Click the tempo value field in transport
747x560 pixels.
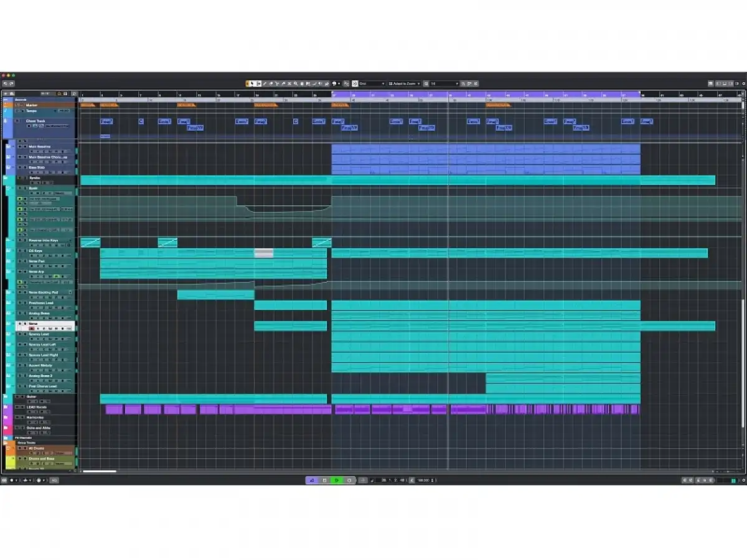423,480
